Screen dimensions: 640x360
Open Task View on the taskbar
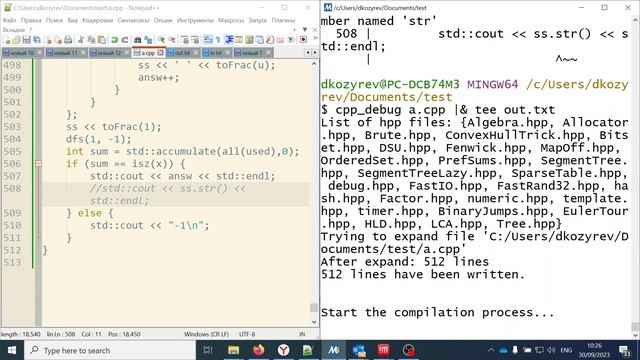(x=208, y=350)
